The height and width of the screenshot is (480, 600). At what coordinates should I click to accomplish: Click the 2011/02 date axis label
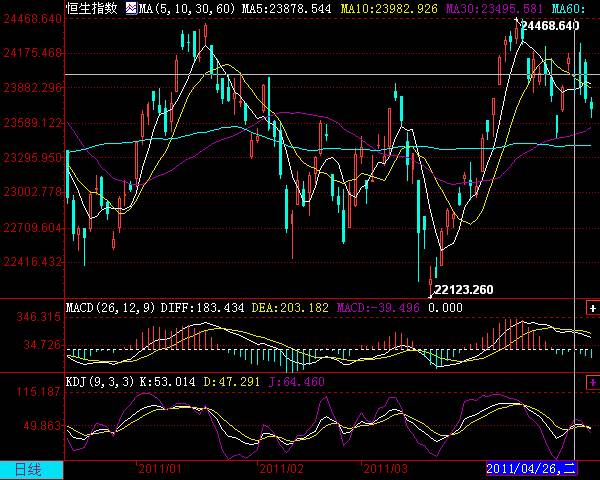(x=282, y=469)
